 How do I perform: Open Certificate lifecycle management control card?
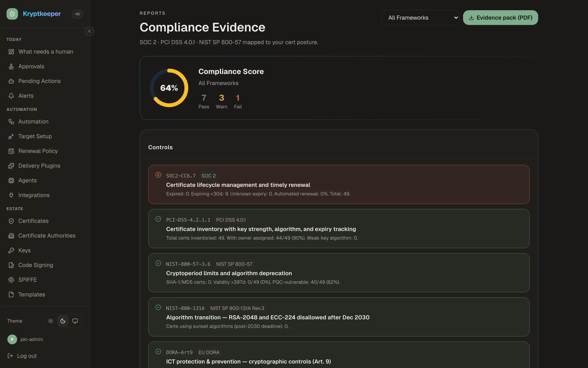(x=339, y=184)
